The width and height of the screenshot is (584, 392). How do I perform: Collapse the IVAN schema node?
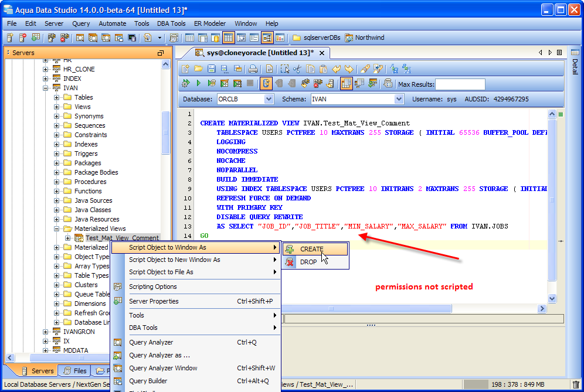coord(45,88)
